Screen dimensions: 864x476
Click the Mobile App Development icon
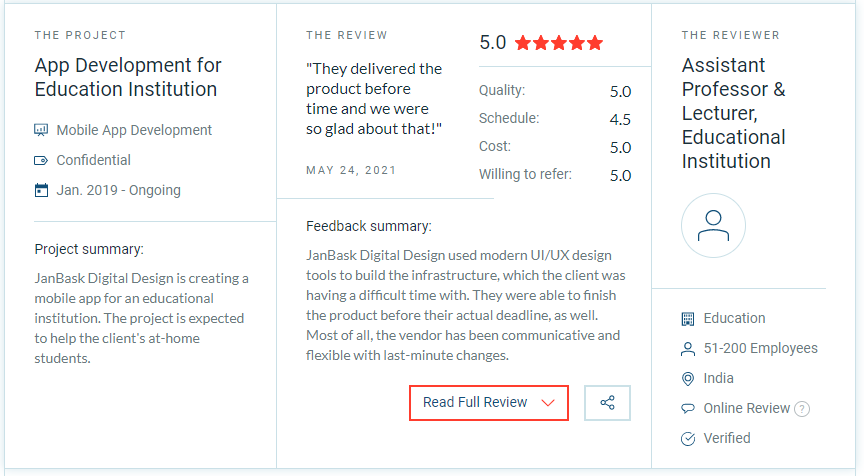pyautogui.click(x=41, y=130)
